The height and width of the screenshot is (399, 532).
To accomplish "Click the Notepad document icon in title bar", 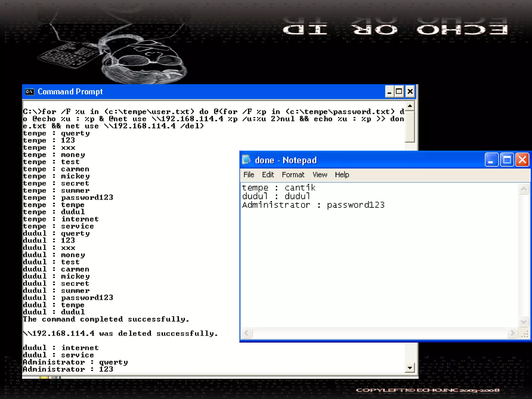I will point(246,160).
